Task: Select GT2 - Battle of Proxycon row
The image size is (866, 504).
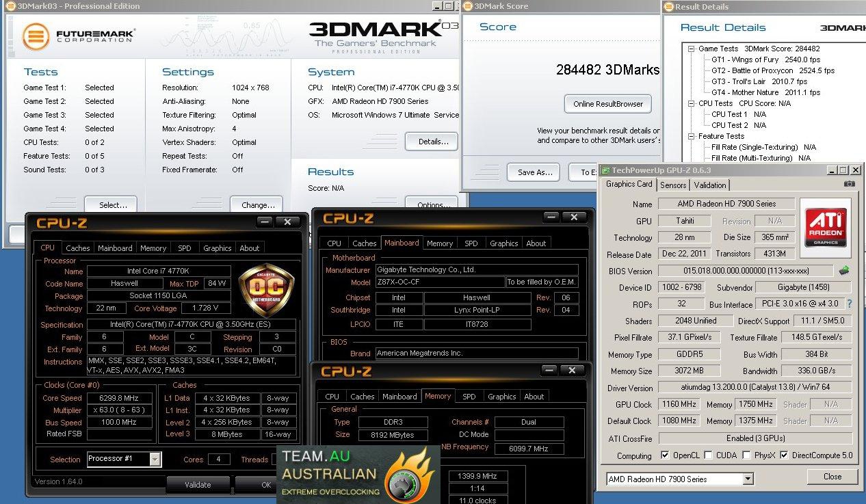Action: tap(772, 70)
